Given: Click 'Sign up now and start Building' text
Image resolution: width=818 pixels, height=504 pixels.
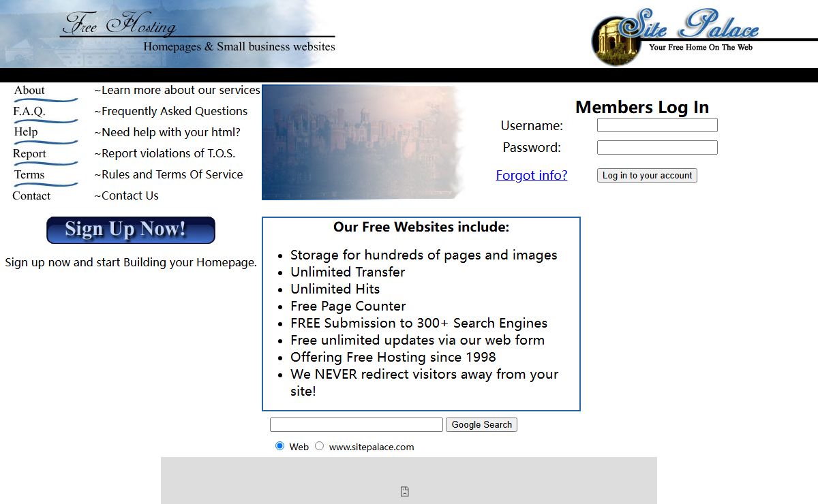Looking at the screenshot, I should (131, 262).
